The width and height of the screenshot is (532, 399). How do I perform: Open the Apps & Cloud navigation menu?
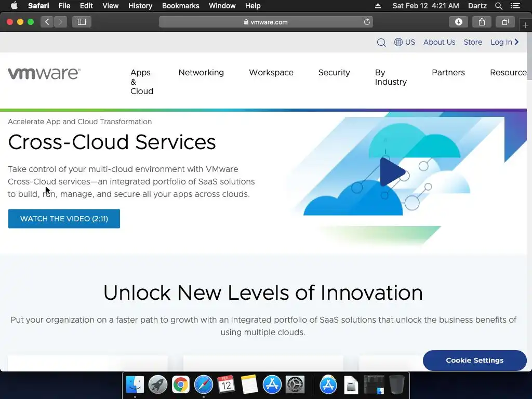(142, 82)
